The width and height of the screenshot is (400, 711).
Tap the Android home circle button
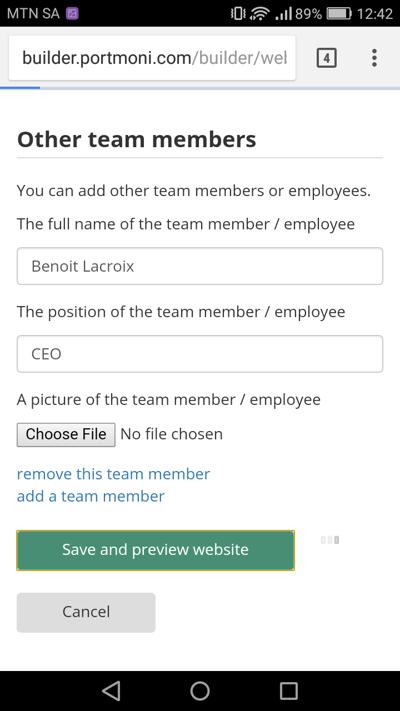pyautogui.click(x=200, y=691)
